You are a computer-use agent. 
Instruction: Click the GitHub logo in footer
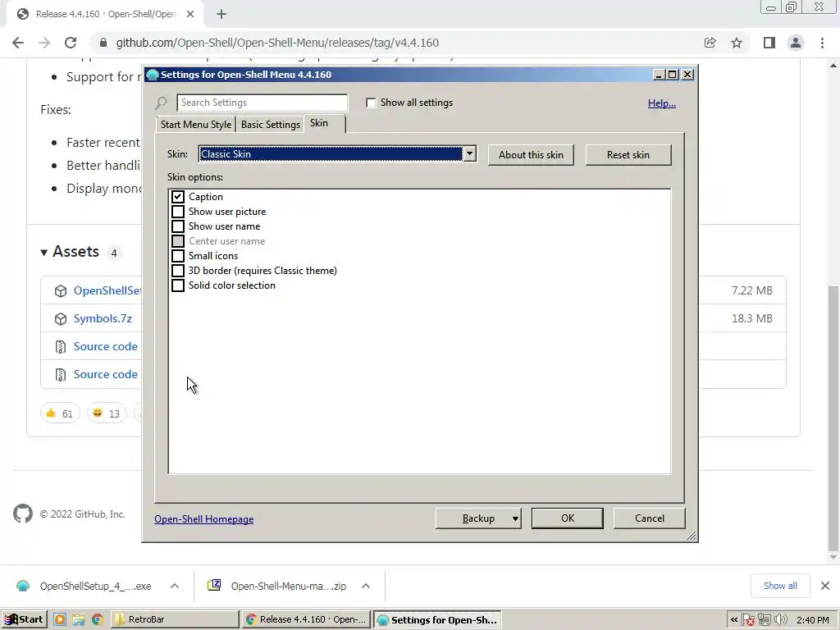pyautogui.click(x=23, y=514)
